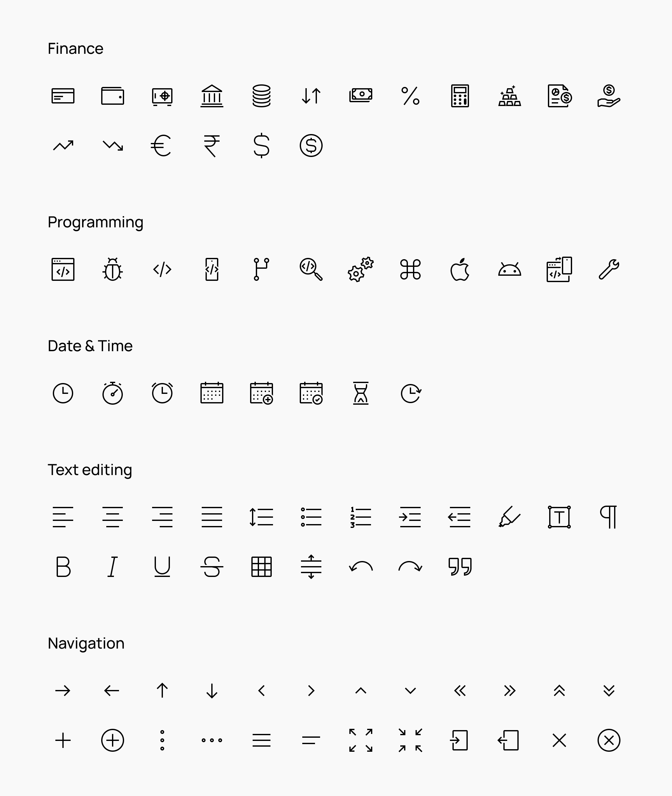Image resolution: width=672 pixels, height=796 pixels.
Task: Toggle the redo action button
Action: [x=409, y=566]
